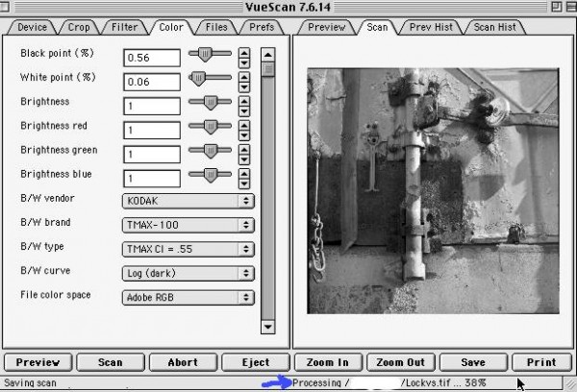Abort the current scan
Image resolution: width=577 pixels, height=392 pixels.
(x=183, y=362)
